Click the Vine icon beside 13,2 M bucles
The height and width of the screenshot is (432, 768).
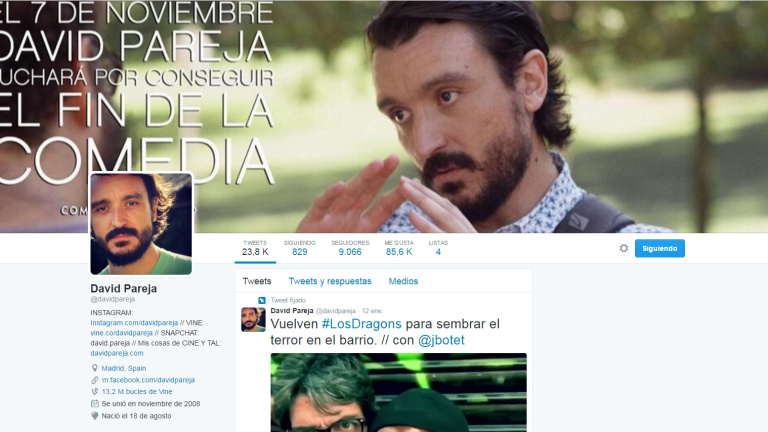(x=95, y=392)
